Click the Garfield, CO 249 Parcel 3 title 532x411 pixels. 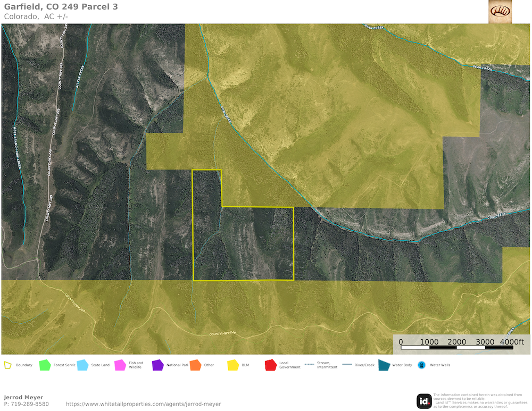click(61, 7)
